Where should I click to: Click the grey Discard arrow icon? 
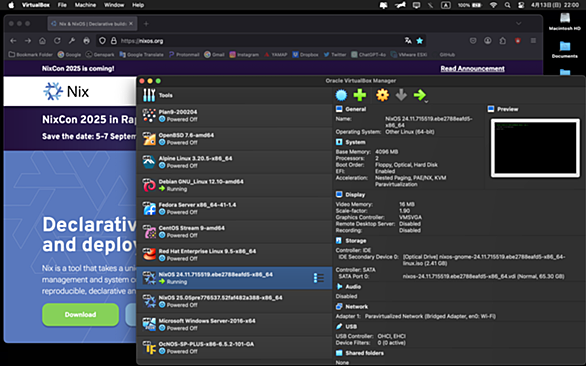[401, 95]
